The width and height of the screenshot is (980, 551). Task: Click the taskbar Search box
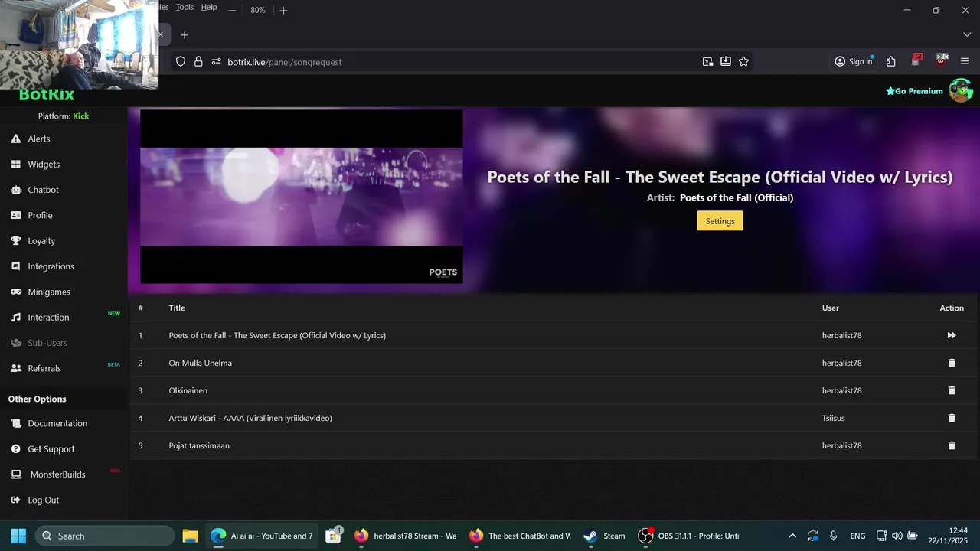click(x=105, y=536)
